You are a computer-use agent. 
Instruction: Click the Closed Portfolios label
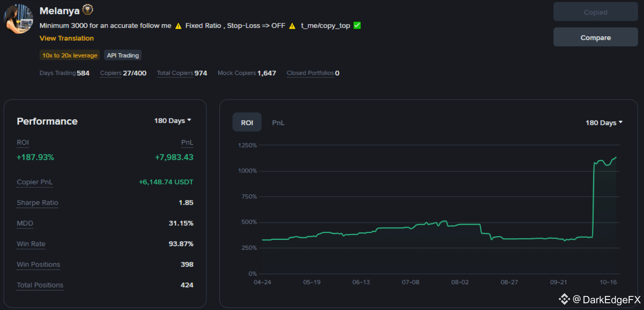310,73
